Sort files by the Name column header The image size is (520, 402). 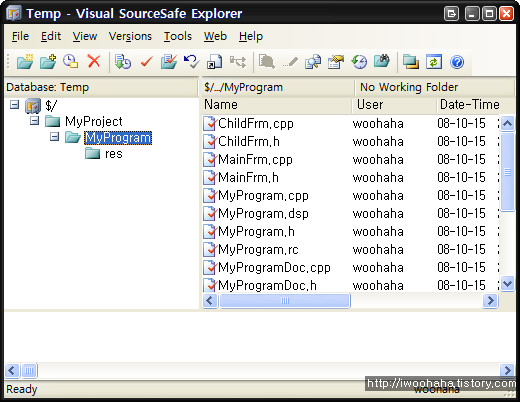pos(277,105)
